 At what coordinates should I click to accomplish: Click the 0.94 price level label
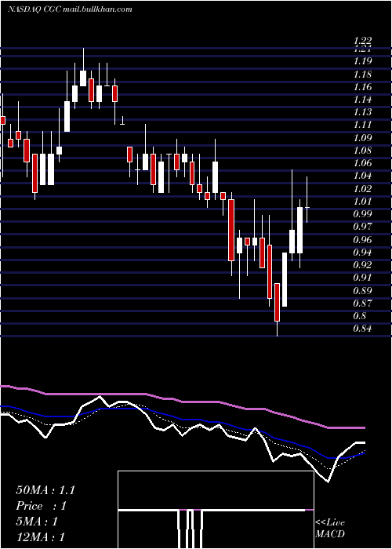[x=362, y=253]
